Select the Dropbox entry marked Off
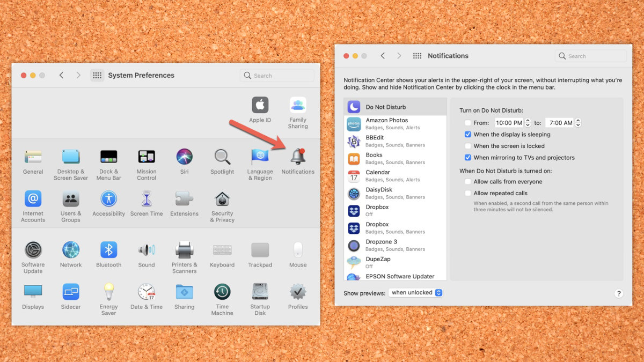This screenshot has height=362, width=644. tap(395, 211)
